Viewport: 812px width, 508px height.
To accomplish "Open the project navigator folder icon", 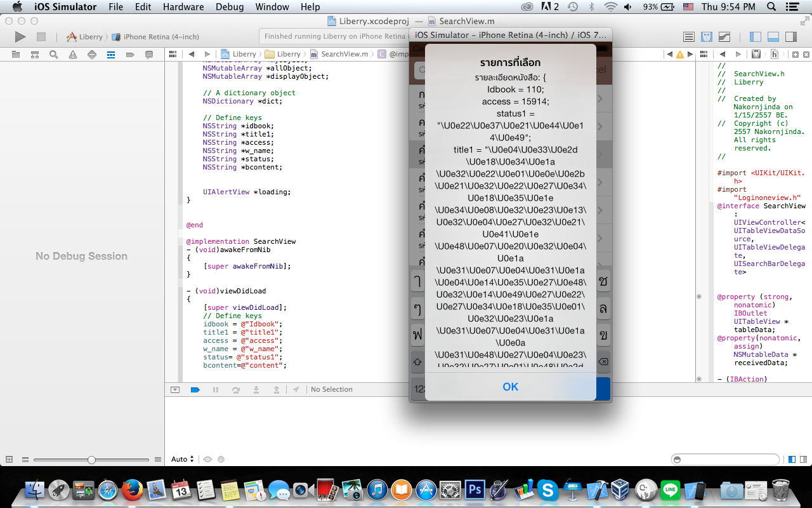I will [x=16, y=55].
